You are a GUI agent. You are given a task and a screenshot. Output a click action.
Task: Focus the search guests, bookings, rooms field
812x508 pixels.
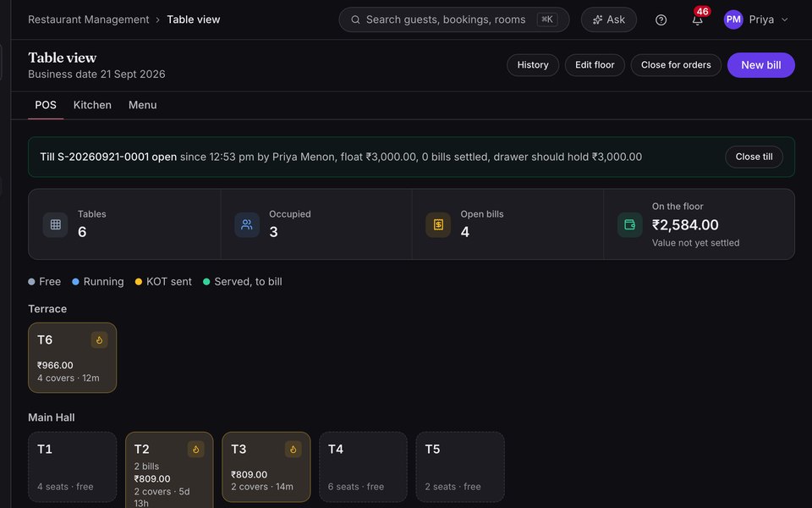454,19
